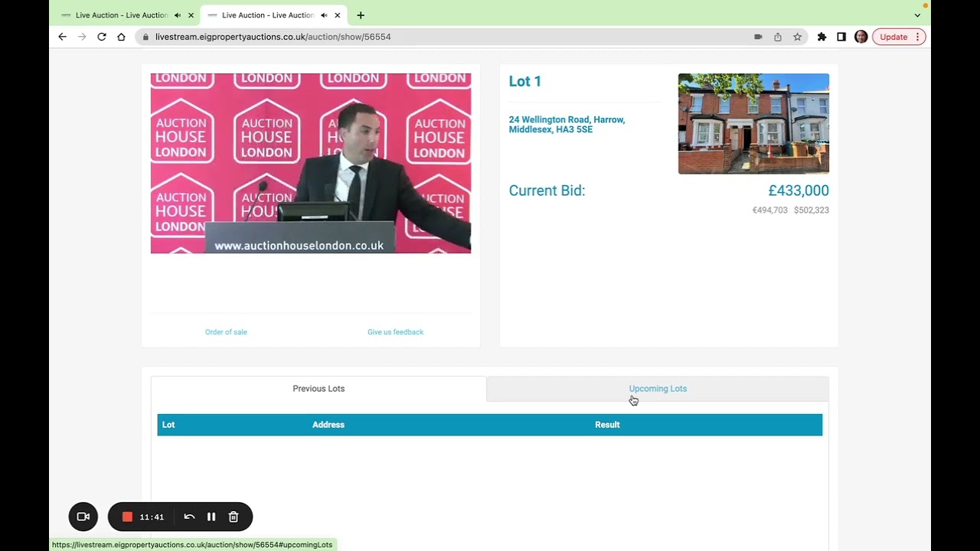
Task: Bookmark this page with the star
Action: tap(797, 37)
